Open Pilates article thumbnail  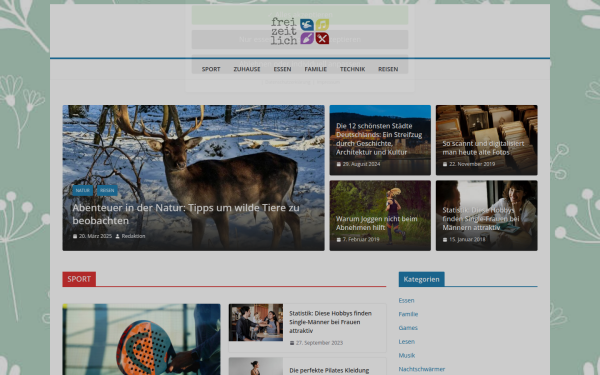pyautogui.click(x=256, y=367)
